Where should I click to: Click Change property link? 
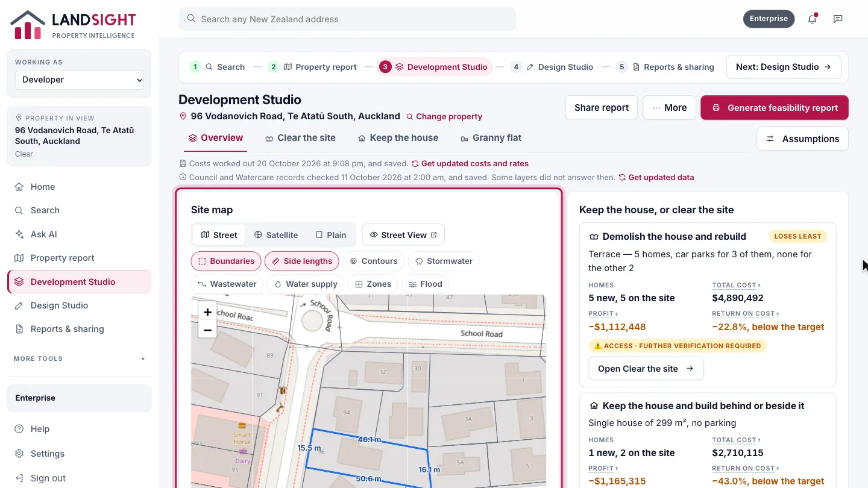pos(444,117)
